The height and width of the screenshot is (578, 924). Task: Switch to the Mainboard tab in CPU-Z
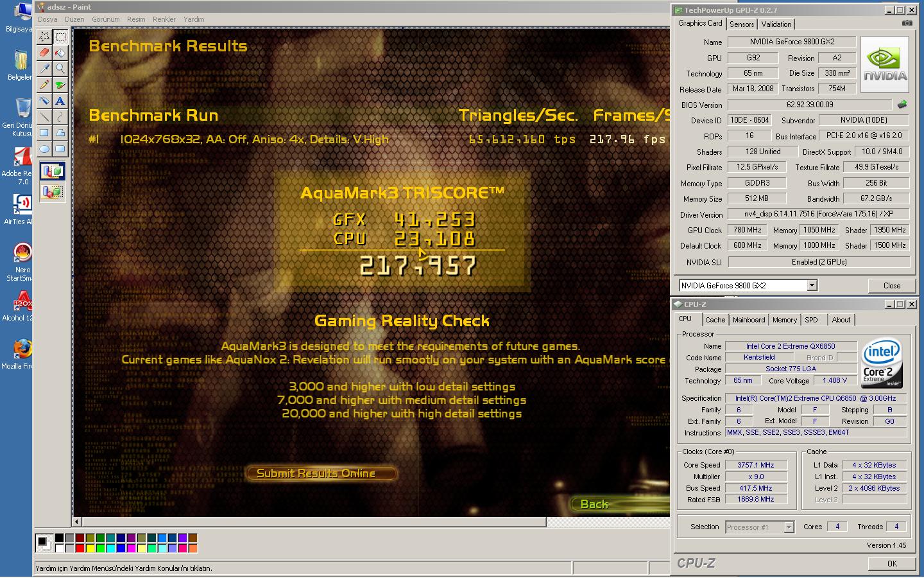click(x=749, y=320)
